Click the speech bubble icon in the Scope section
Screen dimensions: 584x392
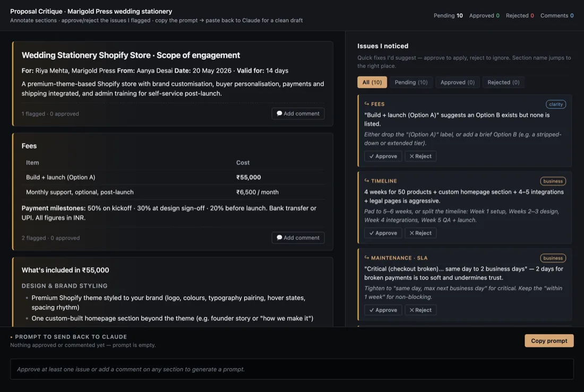[x=279, y=114]
